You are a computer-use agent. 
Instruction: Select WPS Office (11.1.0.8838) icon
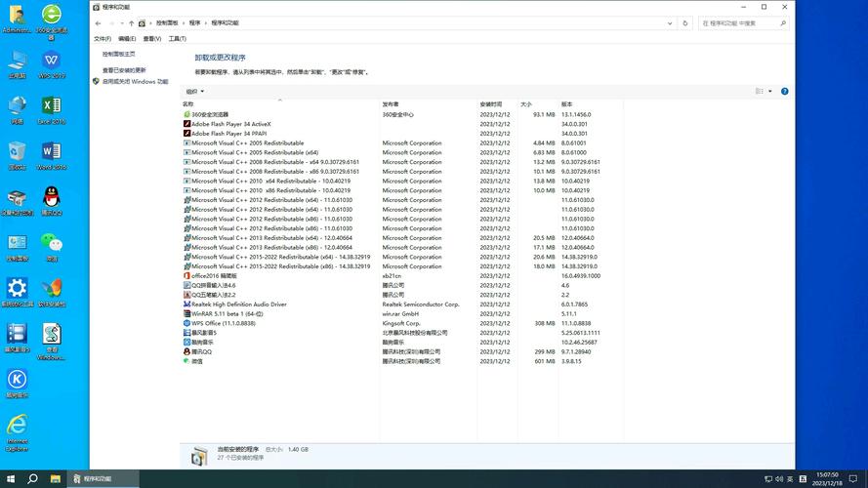coord(186,323)
